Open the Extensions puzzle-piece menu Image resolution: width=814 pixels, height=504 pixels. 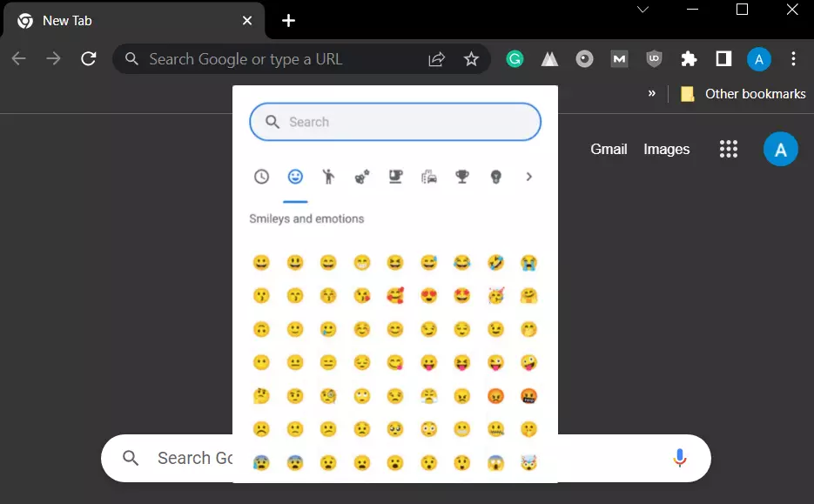click(x=689, y=58)
